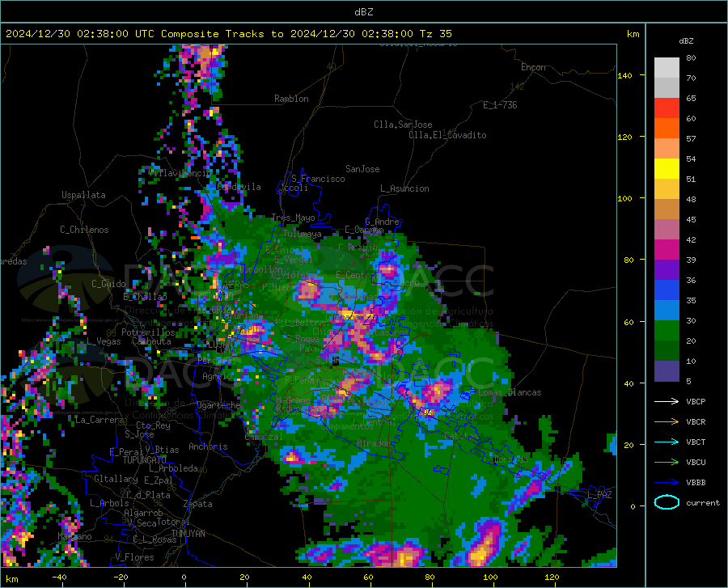Pick the light blue 35-30 dBZ swatch
This screenshot has width=728, height=588.
[667, 311]
